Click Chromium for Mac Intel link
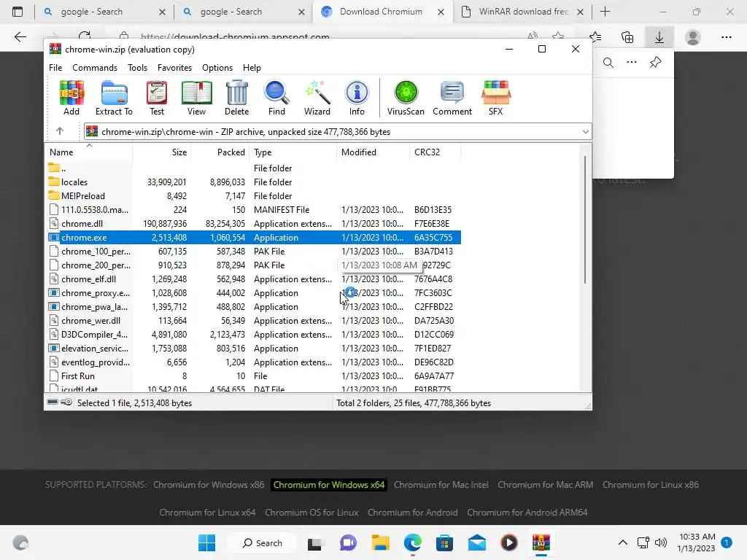 (x=441, y=485)
